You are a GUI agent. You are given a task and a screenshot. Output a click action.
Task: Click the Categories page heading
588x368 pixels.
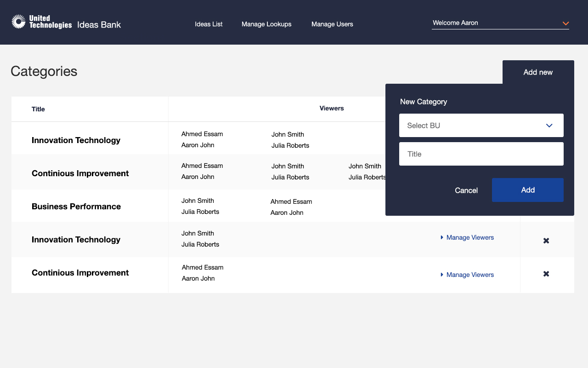coord(44,71)
